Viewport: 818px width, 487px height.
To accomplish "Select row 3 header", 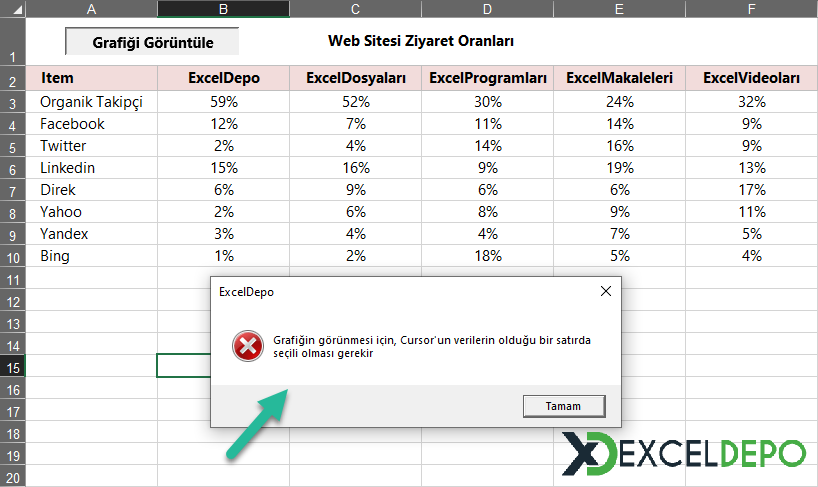I will [x=13, y=102].
